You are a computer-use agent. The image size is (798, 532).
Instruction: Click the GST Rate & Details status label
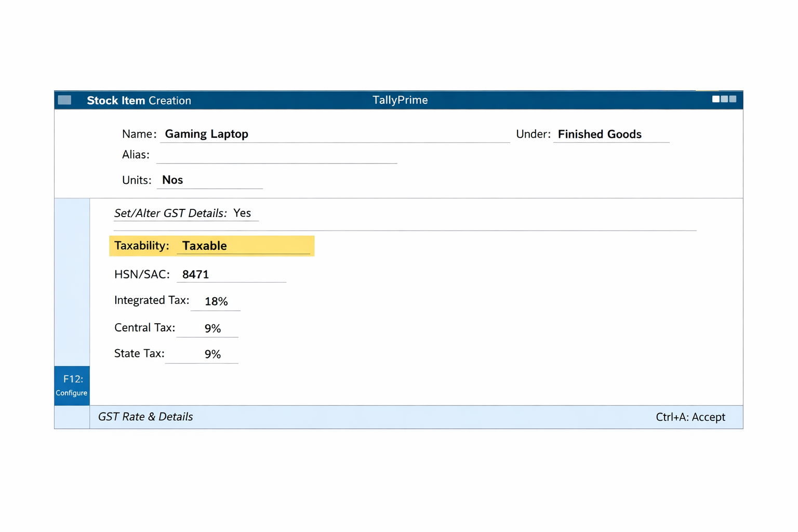pos(145,417)
